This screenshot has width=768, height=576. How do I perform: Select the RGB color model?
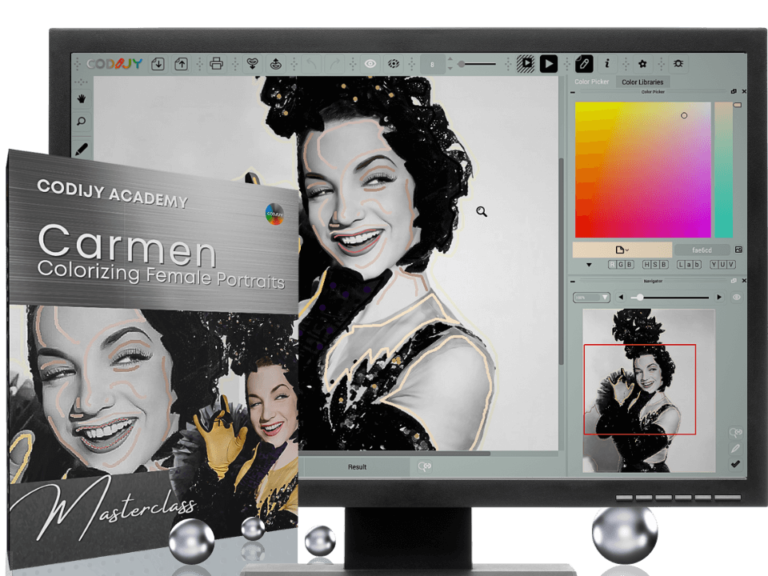pos(621,264)
